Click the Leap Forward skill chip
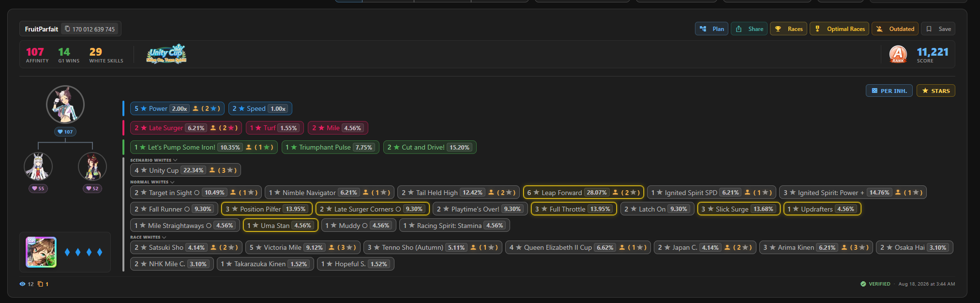Image resolution: width=980 pixels, height=303 pixels. (584, 193)
